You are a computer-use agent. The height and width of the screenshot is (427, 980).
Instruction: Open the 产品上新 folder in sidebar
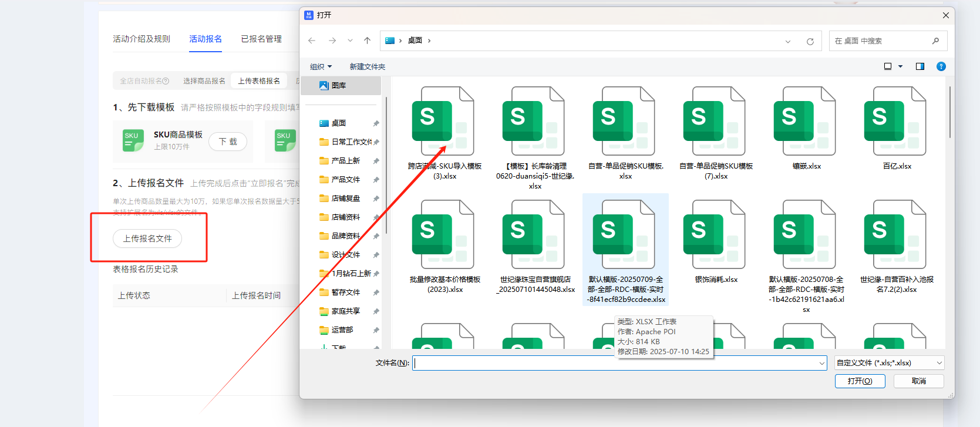345,161
